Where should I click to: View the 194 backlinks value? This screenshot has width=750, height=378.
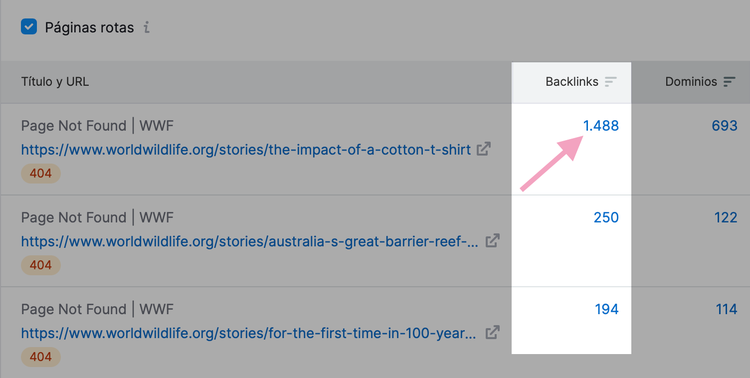[x=607, y=310]
